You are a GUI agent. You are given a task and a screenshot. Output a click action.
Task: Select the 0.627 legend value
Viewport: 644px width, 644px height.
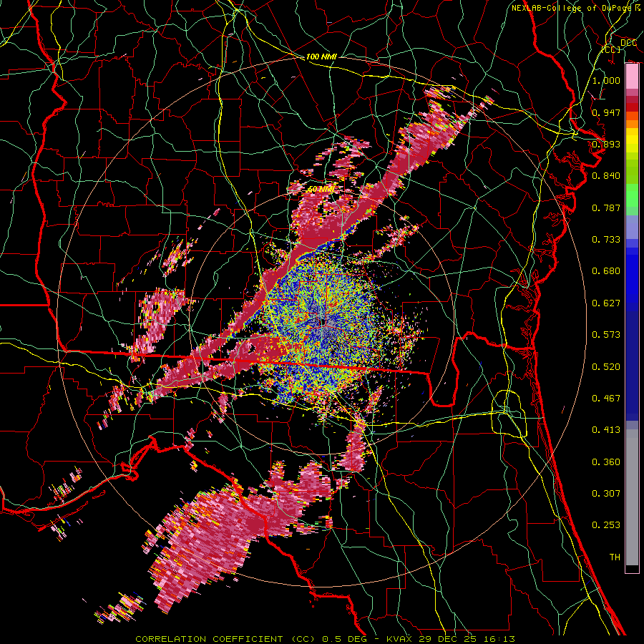pos(606,303)
